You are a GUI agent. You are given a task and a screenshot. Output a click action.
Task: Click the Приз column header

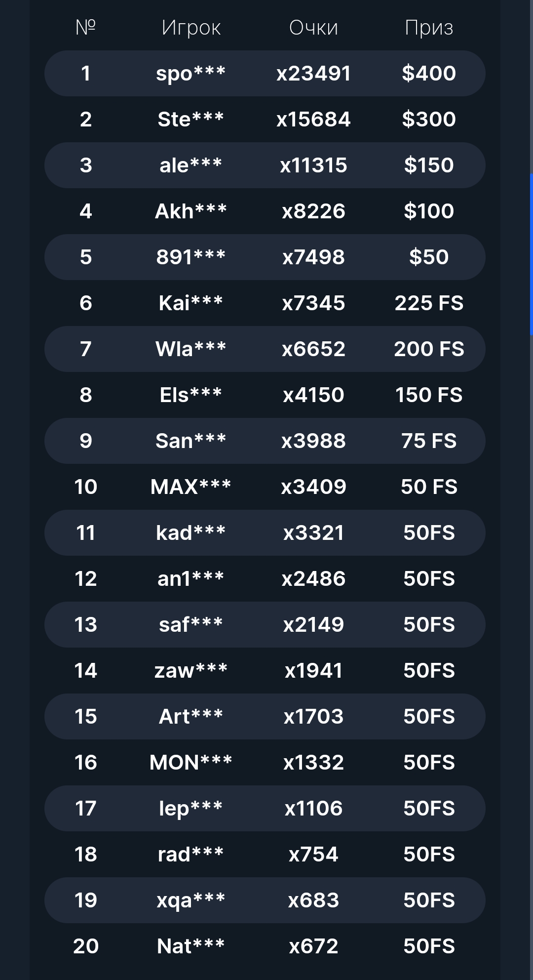pos(429,28)
